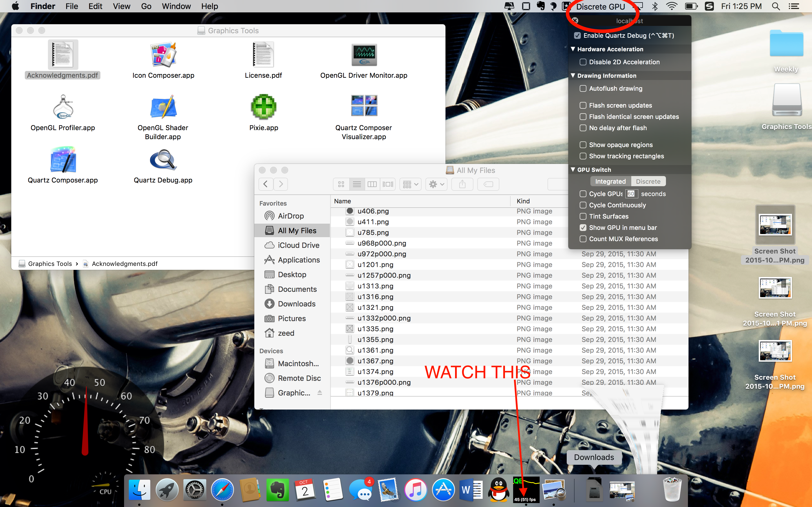Image resolution: width=812 pixels, height=507 pixels.
Task: Open the Go menu
Action: 146,6
